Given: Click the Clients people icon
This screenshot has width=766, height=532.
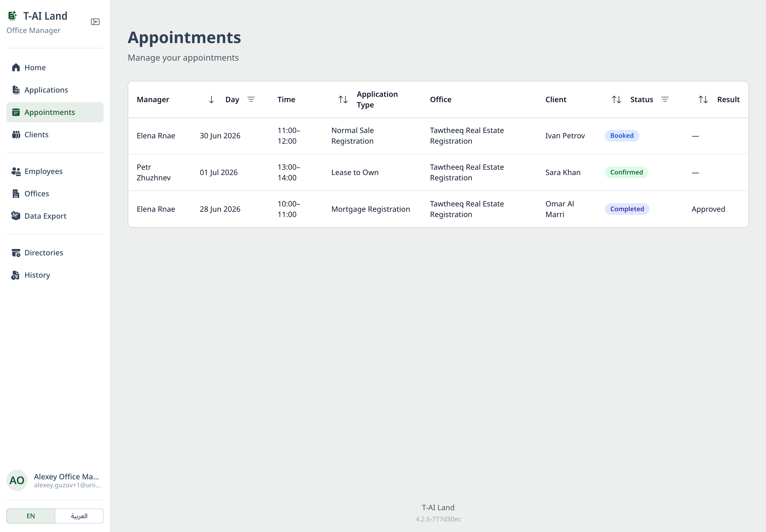Looking at the screenshot, I should pyautogui.click(x=16, y=135).
